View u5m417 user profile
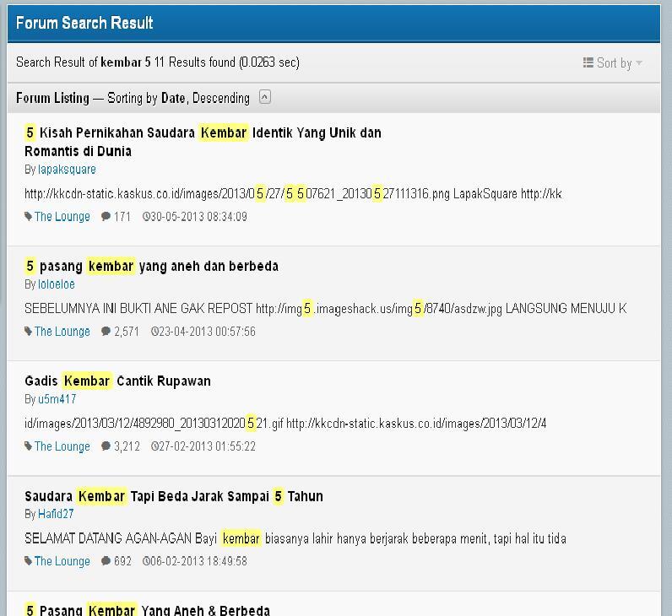This screenshot has width=672, height=616. pos(57,399)
